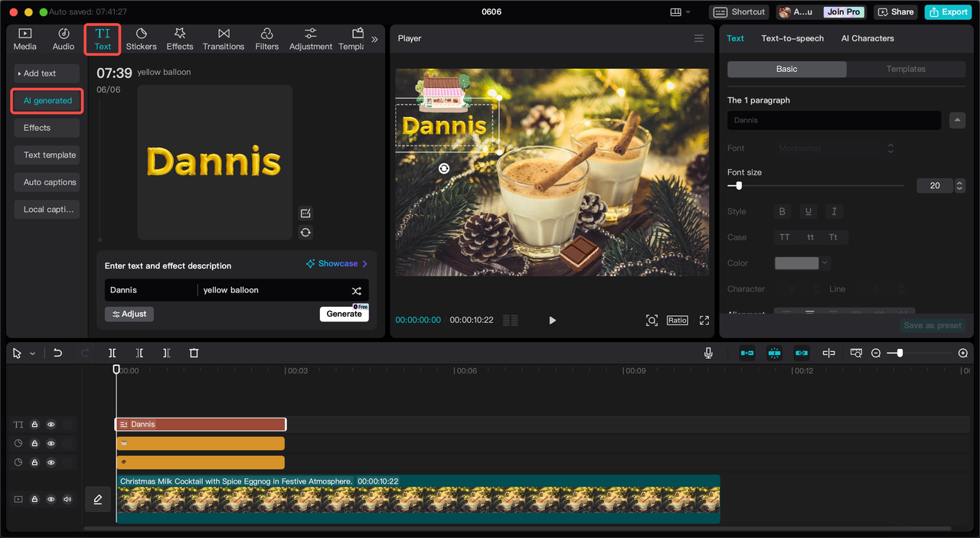Click the player scopes grid icon

coord(511,321)
